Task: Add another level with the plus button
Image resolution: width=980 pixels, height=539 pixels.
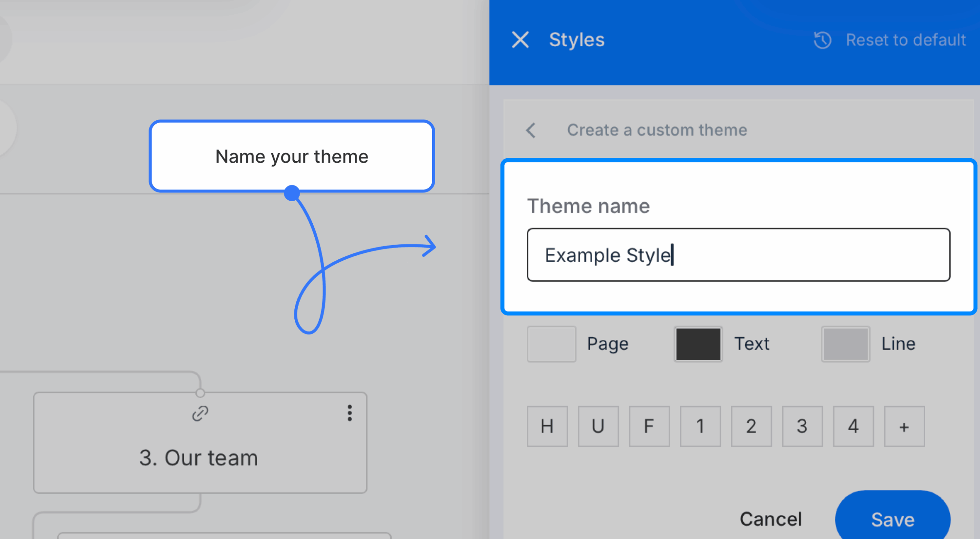Action: click(x=904, y=426)
